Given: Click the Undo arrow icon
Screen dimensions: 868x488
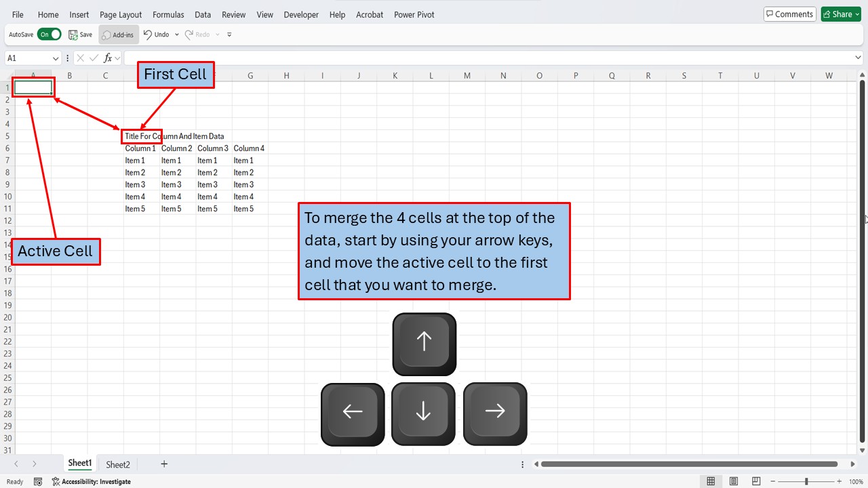Looking at the screenshot, I should pyautogui.click(x=148, y=35).
